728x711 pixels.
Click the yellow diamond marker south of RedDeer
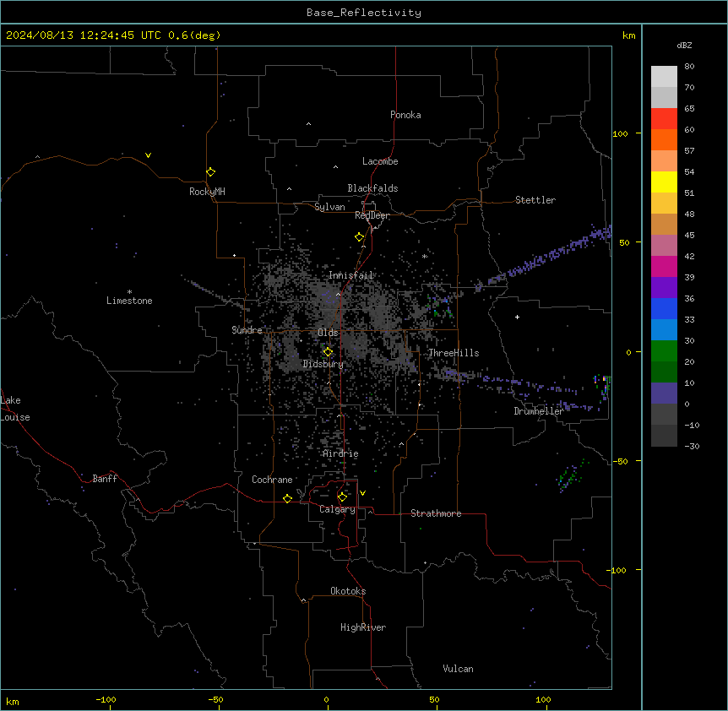[x=359, y=237]
